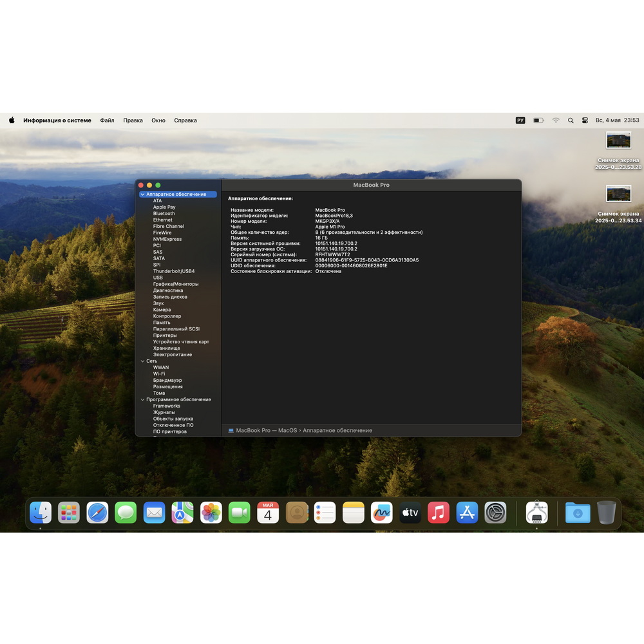This screenshot has height=644, width=644.
Task: Select Графика/Мониторы in the sidebar
Action: point(176,284)
